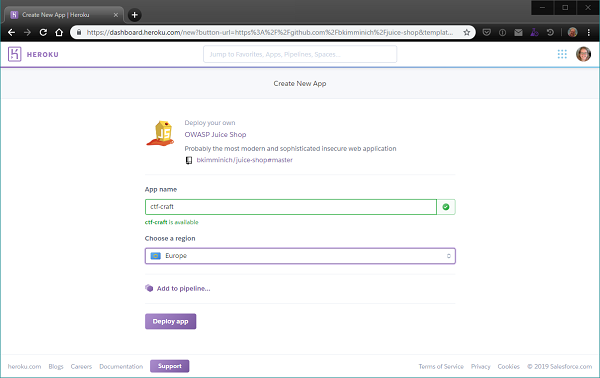600x378 pixels.
Task: Open the Documentation footer link
Action: [x=121, y=367]
